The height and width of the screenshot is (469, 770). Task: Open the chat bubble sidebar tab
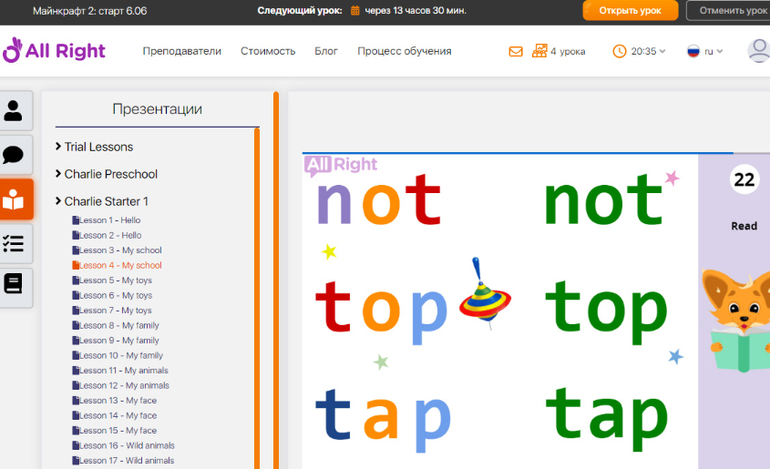tap(14, 155)
